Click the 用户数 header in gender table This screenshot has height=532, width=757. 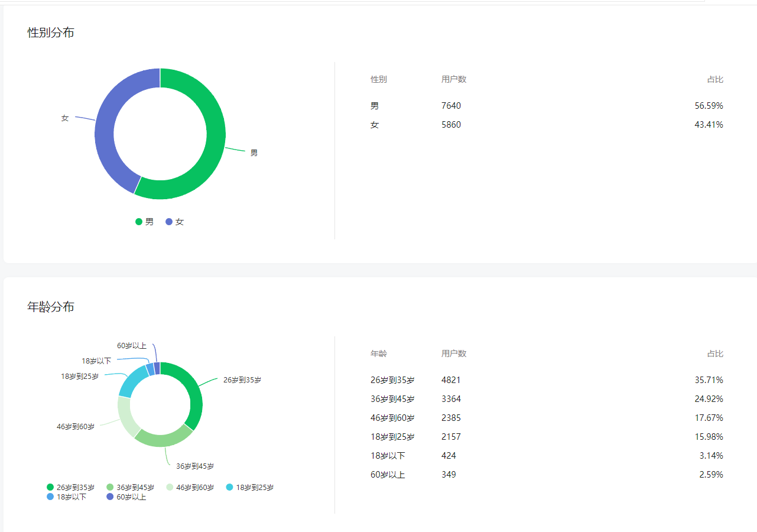click(454, 79)
